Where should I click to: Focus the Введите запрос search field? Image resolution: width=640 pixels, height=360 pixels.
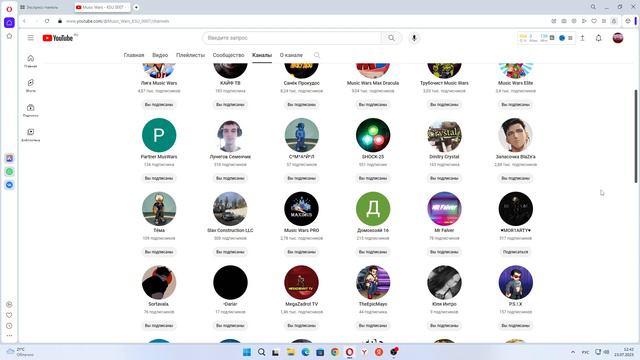pyautogui.click(x=292, y=38)
